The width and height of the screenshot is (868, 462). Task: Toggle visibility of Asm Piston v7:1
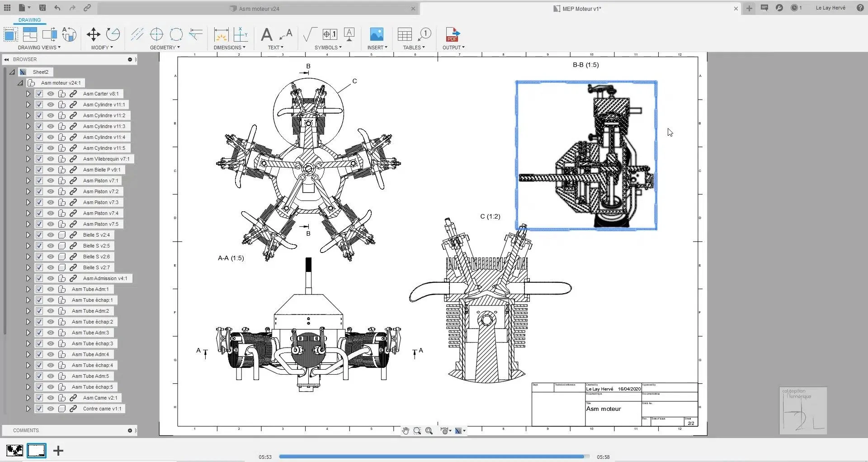(x=51, y=181)
